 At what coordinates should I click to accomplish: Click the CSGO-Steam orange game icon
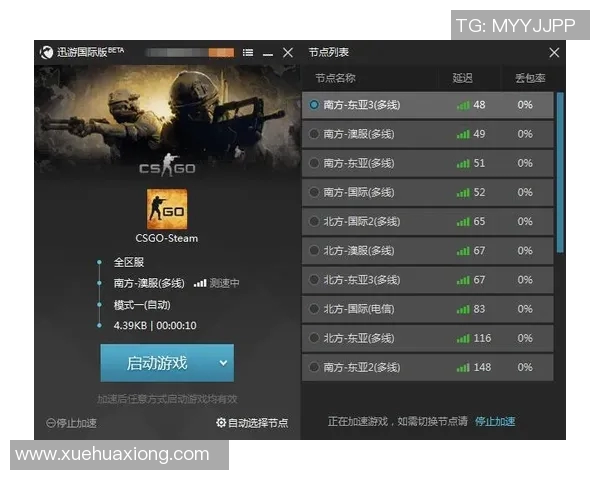(x=167, y=209)
